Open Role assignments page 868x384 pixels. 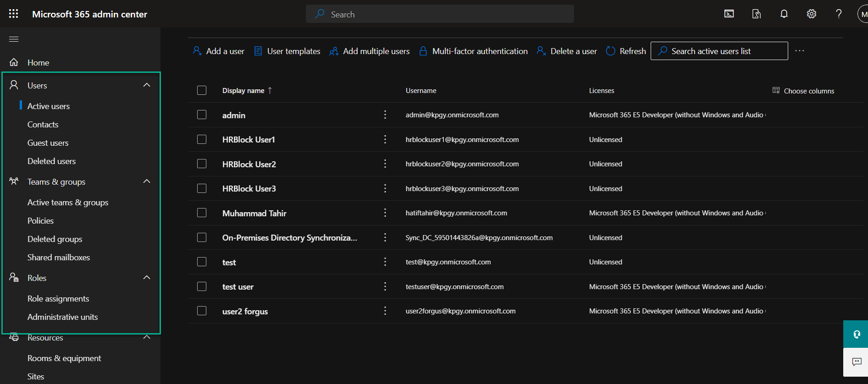[58, 298]
